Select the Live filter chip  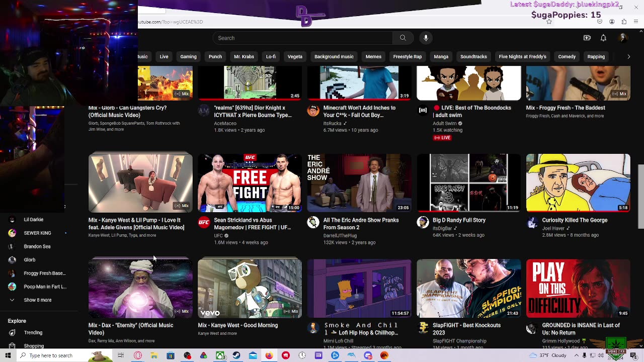[x=164, y=56]
